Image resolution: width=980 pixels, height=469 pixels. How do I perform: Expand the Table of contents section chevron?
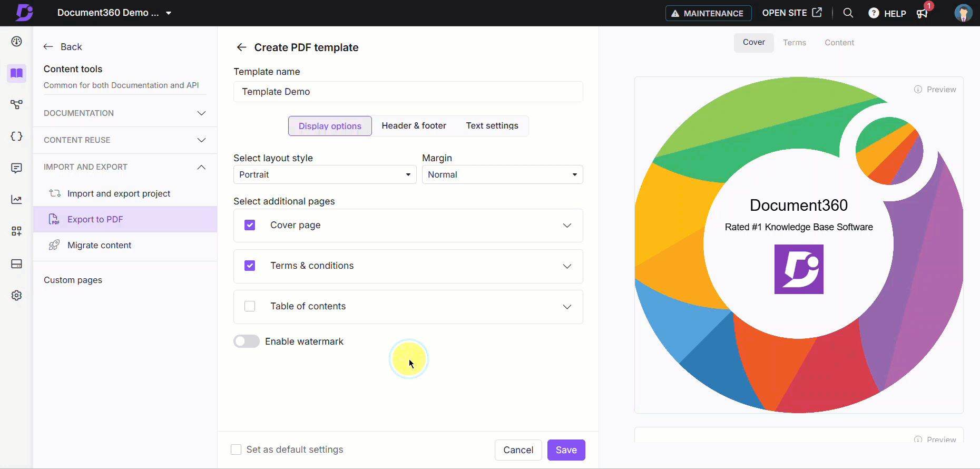pos(567,307)
